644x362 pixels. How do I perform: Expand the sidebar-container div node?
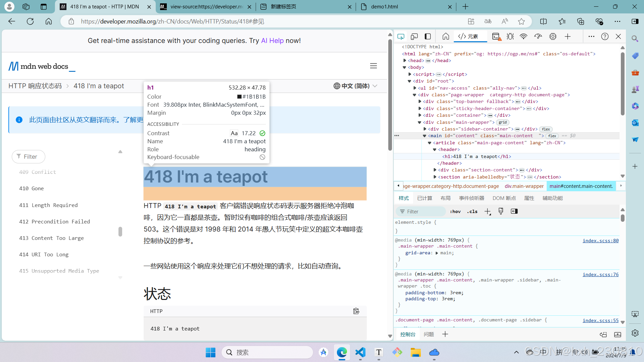pos(425,129)
